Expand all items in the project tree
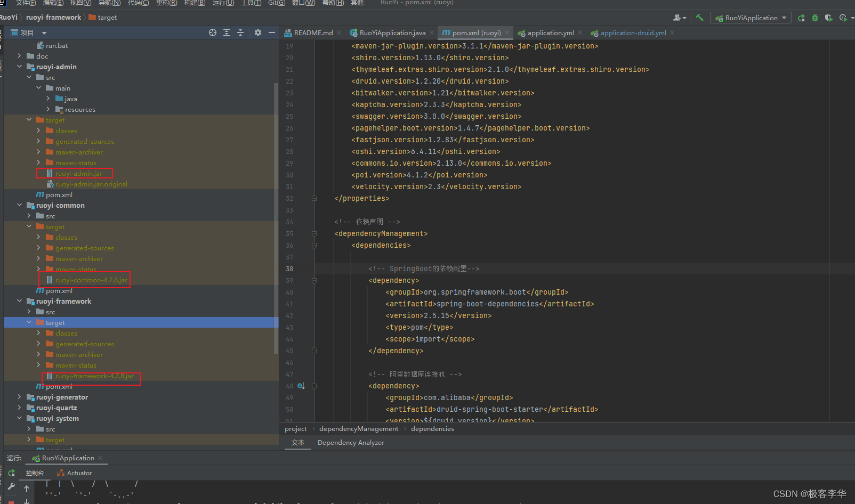The height and width of the screenshot is (504, 855). 227,32
